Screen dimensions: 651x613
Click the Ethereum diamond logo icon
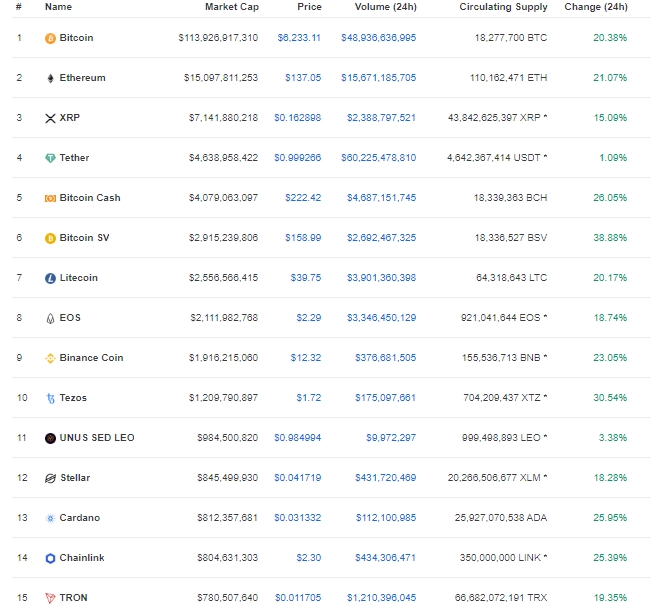50,78
